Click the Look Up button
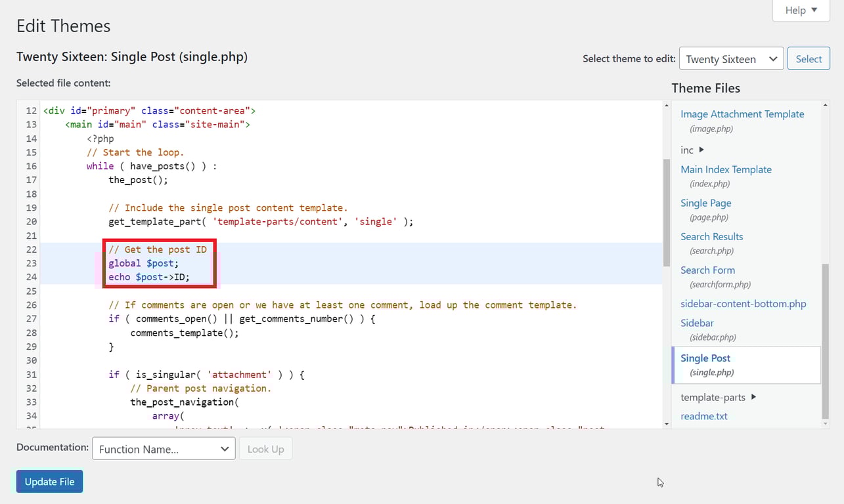The image size is (844, 504). pyautogui.click(x=265, y=448)
